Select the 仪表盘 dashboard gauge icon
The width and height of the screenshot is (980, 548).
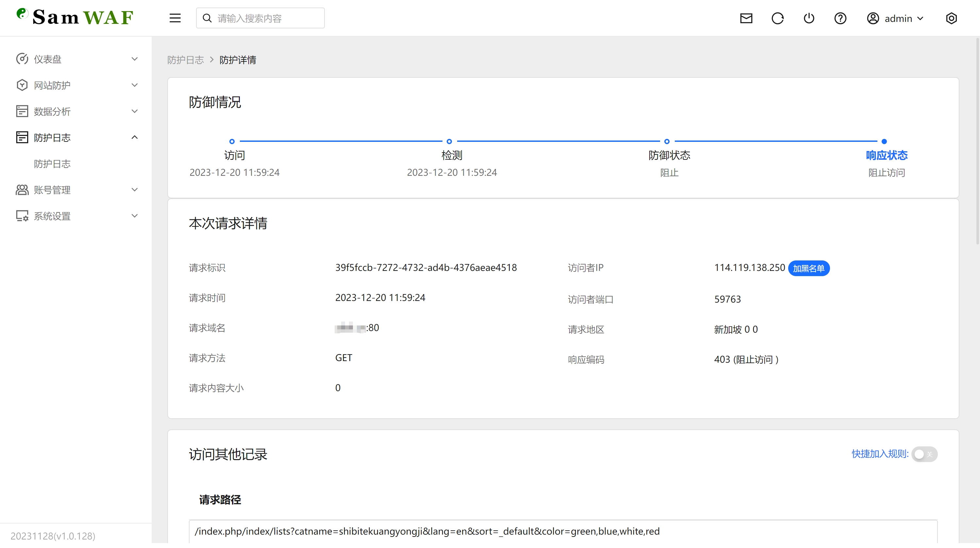[22, 58]
